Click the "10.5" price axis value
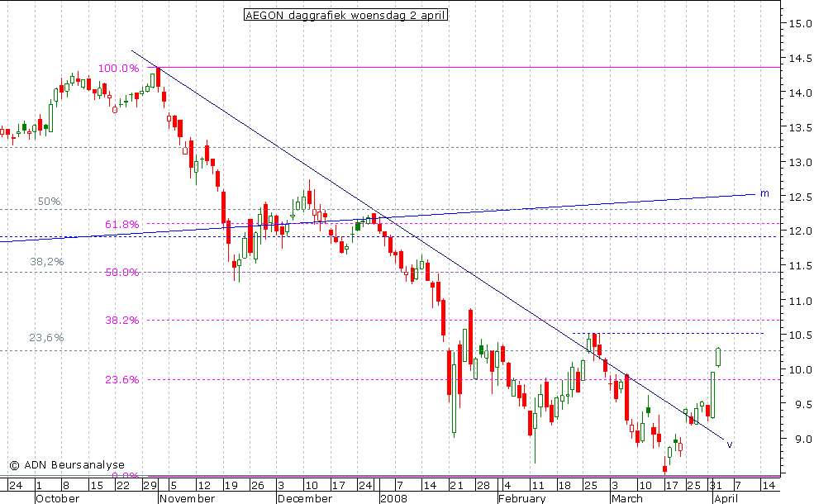 [x=800, y=335]
